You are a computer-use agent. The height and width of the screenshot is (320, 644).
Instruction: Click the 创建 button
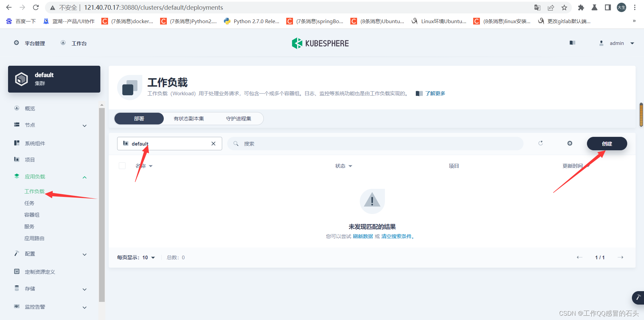point(607,144)
